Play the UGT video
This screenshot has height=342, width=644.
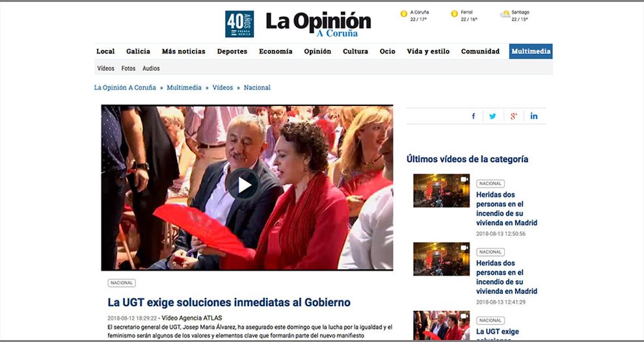coord(243,185)
